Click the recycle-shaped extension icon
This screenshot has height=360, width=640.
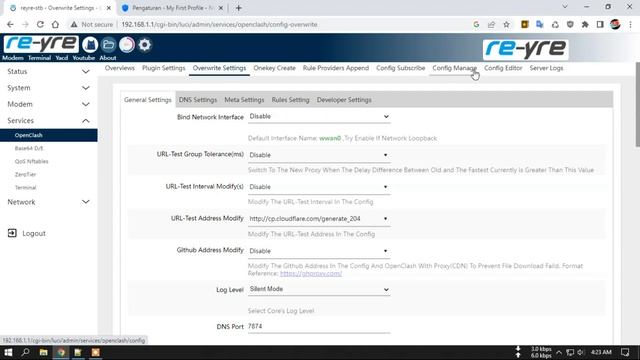pyautogui.click(x=555, y=24)
